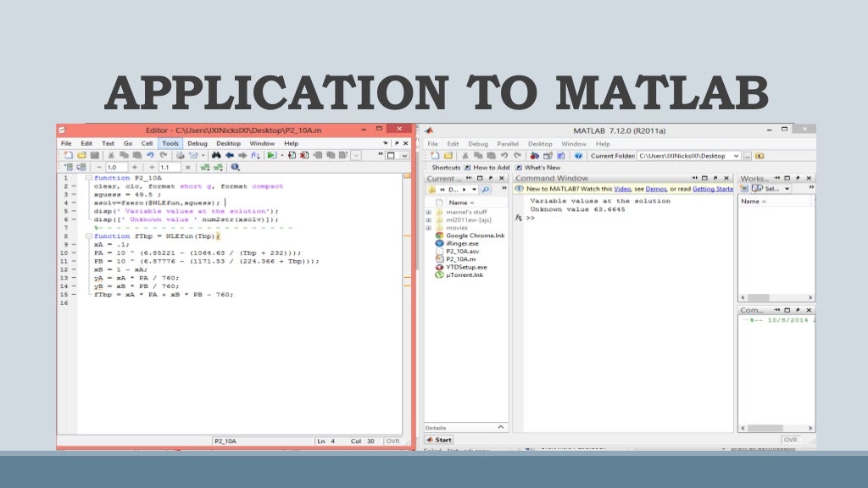Expand the marnel's stuff folder
The height and width of the screenshot is (488, 868).
point(428,212)
